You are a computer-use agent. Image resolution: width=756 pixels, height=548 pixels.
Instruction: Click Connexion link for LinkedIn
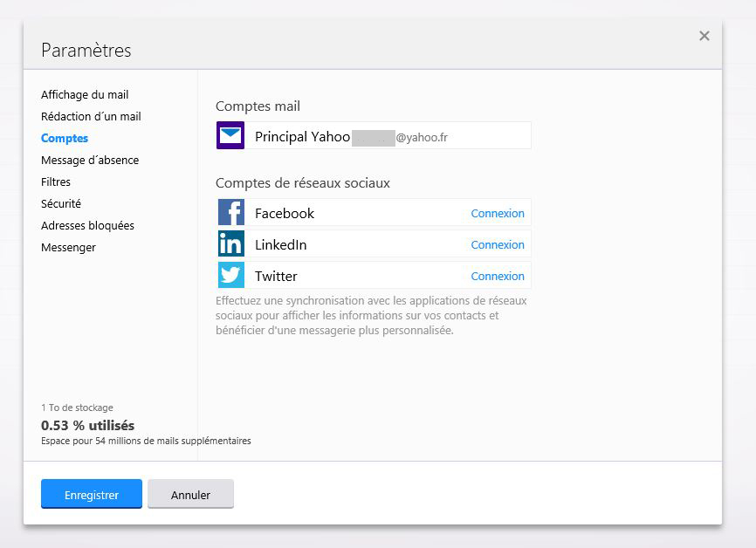(498, 245)
